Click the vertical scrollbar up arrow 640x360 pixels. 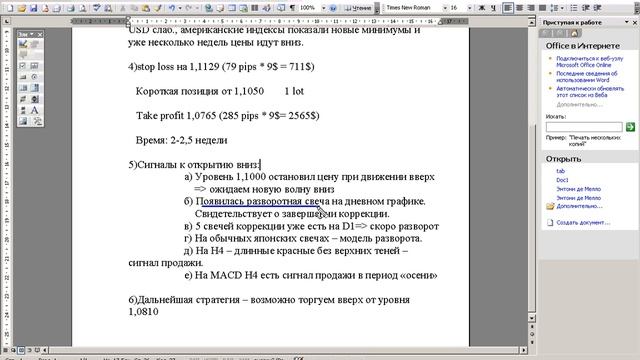(x=531, y=23)
